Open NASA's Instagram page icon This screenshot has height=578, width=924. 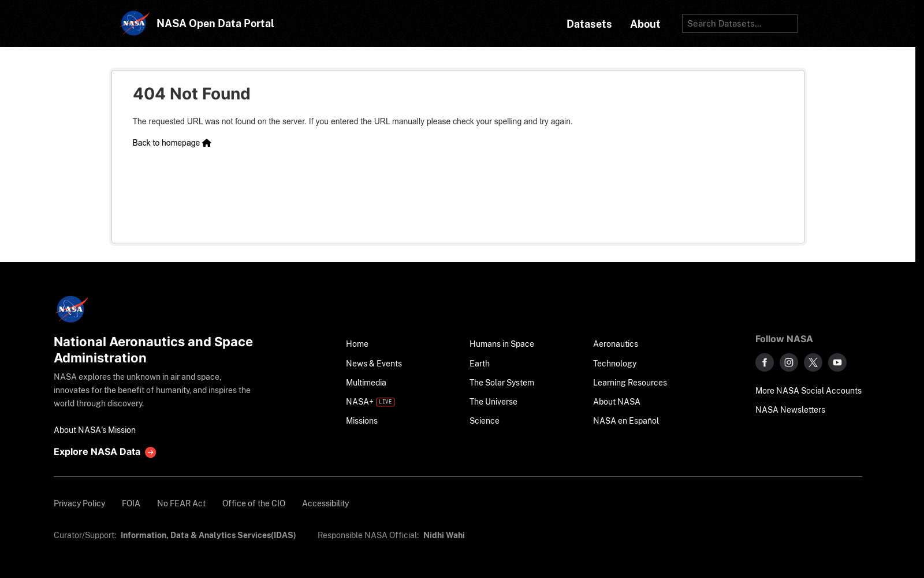pyautogui.click(x=789, y=362)
